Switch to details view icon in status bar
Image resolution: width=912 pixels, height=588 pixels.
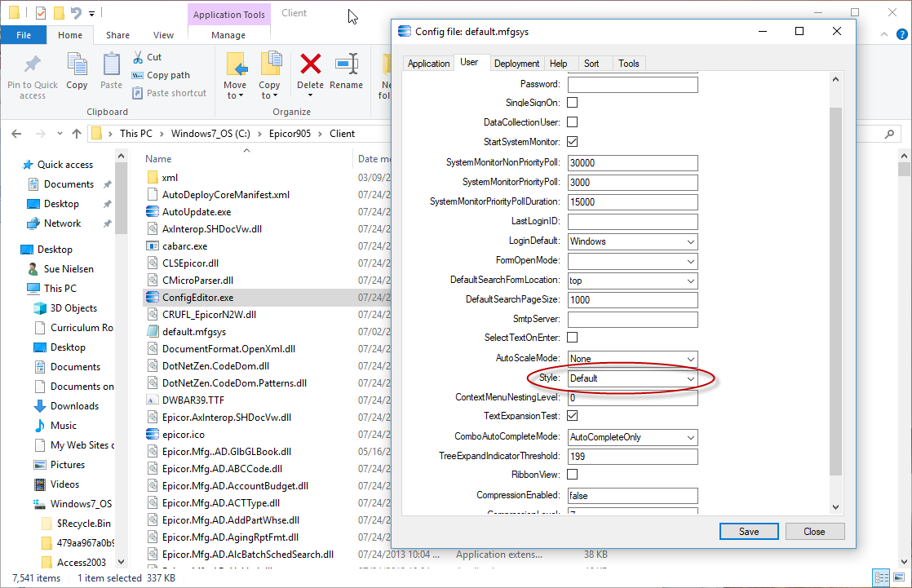(882, 577)
